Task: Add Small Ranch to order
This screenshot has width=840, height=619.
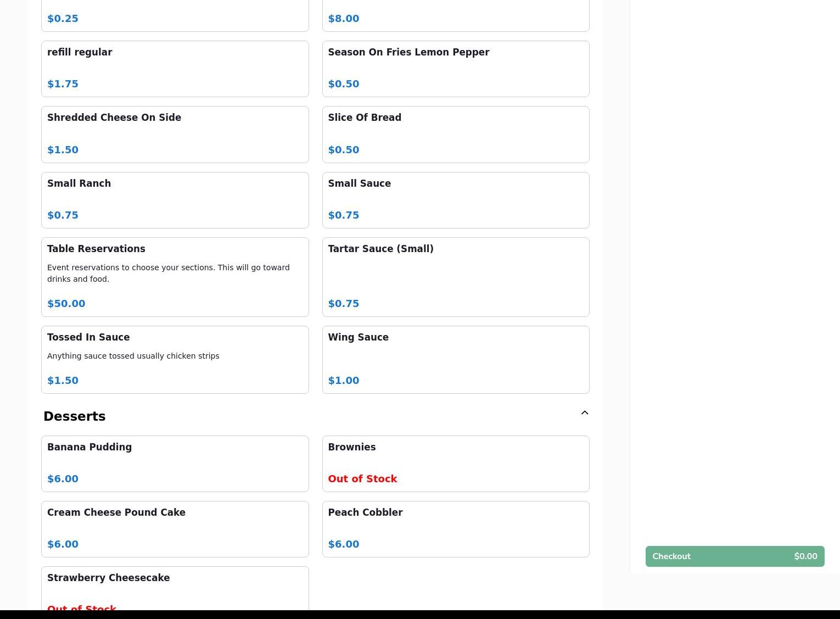Action: (x=175, y=200)
